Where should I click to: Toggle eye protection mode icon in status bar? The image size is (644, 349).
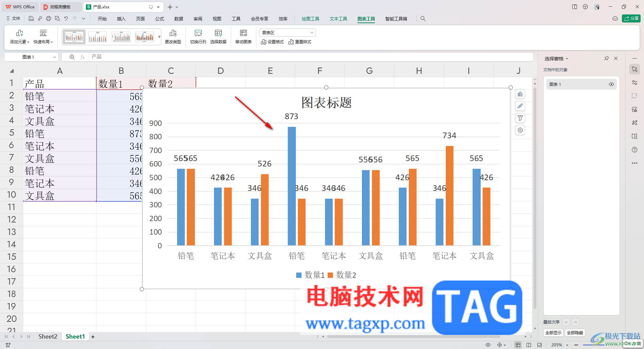pos(488,345)
